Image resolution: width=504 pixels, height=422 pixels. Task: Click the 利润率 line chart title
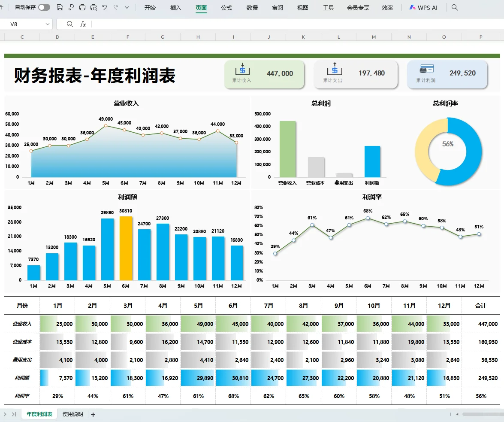tap(372, 197)
